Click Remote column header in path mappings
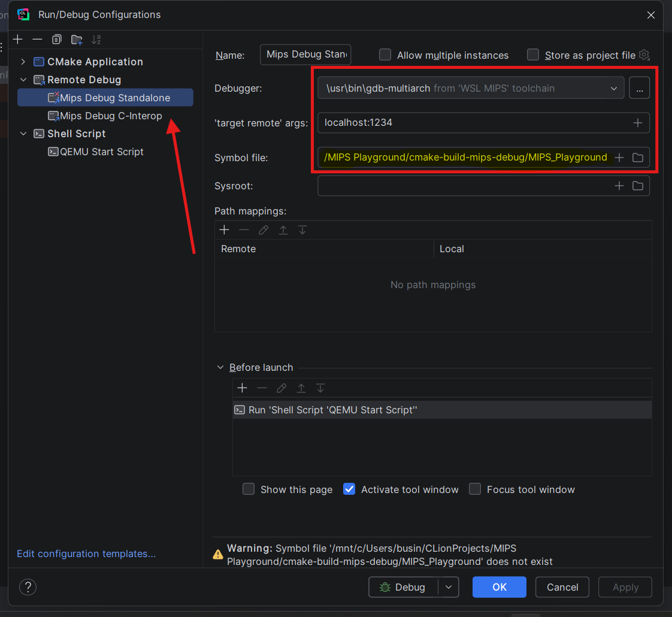This screenshot has width=672, height=617. click(324, 249)
